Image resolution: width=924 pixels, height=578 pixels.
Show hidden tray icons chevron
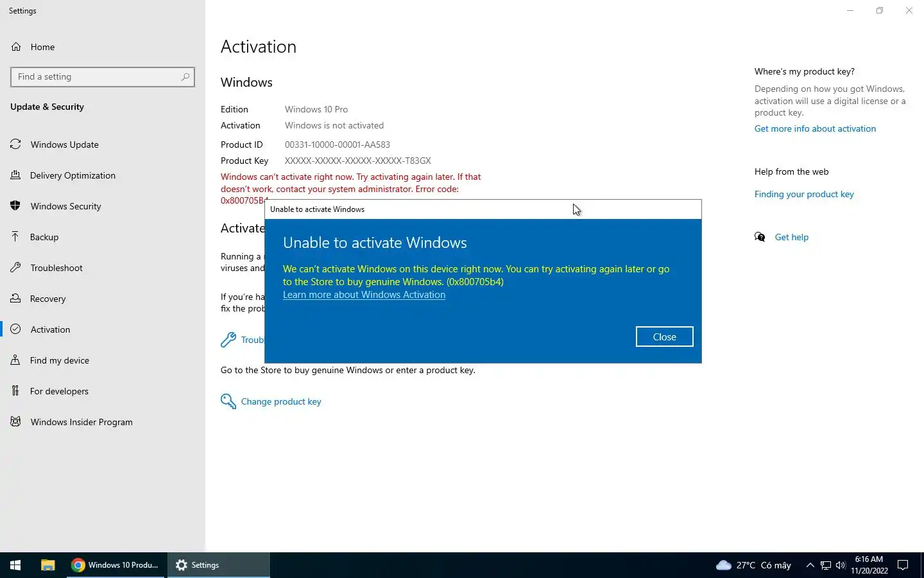[x=810, y=565]
